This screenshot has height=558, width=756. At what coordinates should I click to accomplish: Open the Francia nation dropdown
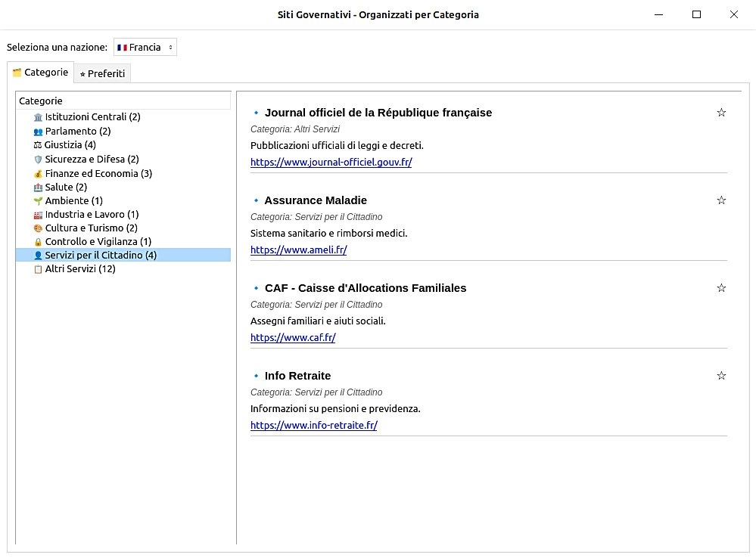(x=145, y=47)
